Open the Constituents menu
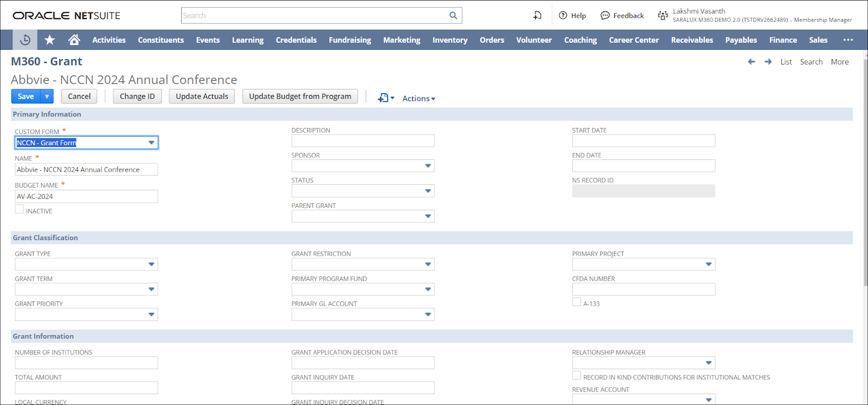Viewport: 868px width, 405px height. (161, 40)
